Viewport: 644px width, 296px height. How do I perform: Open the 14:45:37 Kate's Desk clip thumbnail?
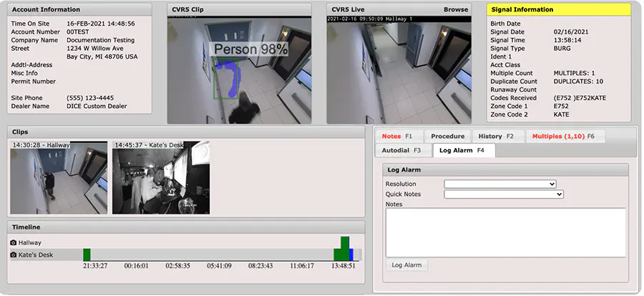click(161, 178)
